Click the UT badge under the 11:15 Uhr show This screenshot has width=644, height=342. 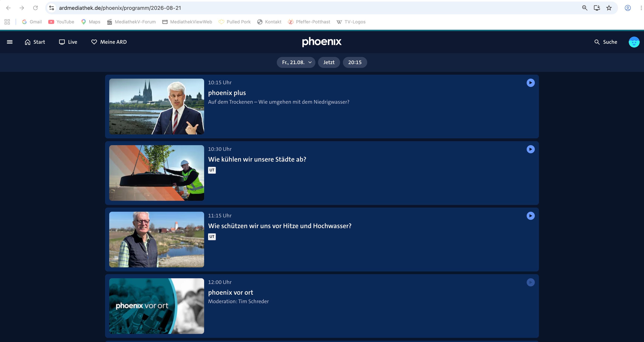212,237
